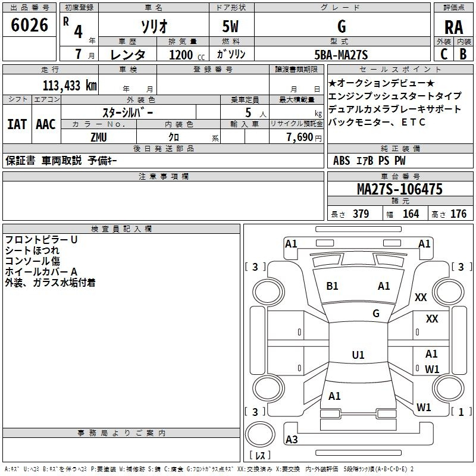The width and height of the screenshot is (476, 476).
Task: Click the mileage value 113,433 km
Action: 70,86
